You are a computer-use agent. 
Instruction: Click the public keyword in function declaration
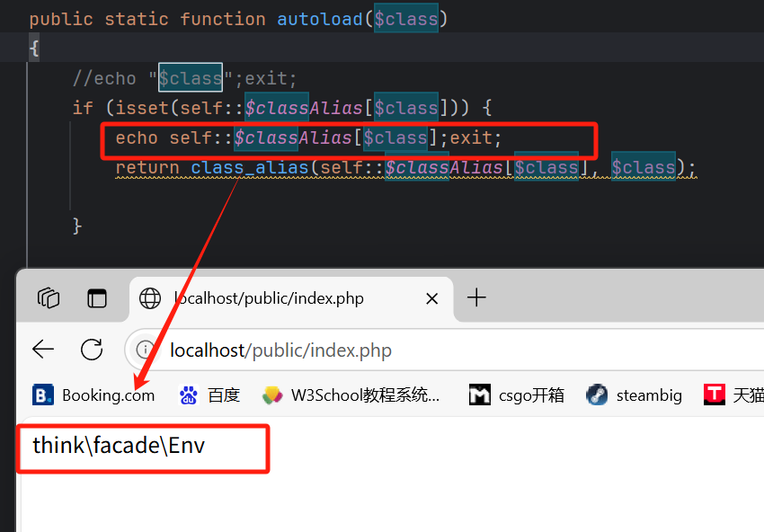tap(61, 19)
